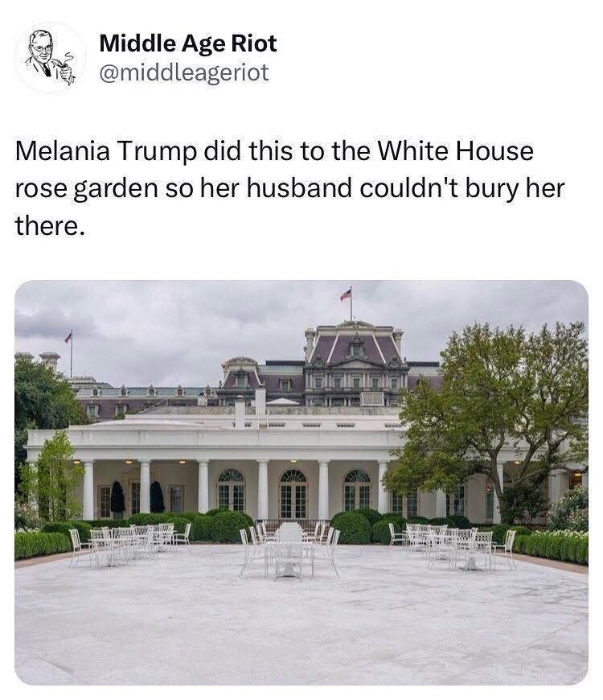Click the American flag atop central building
The width and height of the screenshot is (603, 700).
click(346, 294)
